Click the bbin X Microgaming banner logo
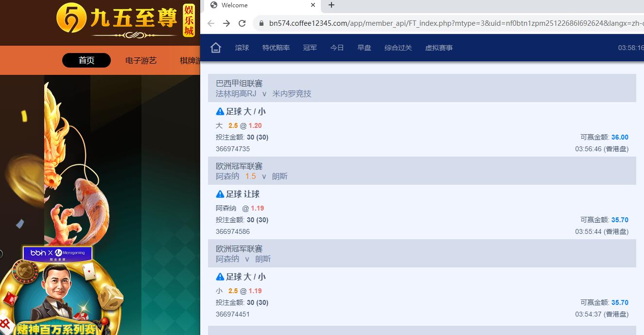The width and height of the screenshot is (644, 335). tap(57, 253)
